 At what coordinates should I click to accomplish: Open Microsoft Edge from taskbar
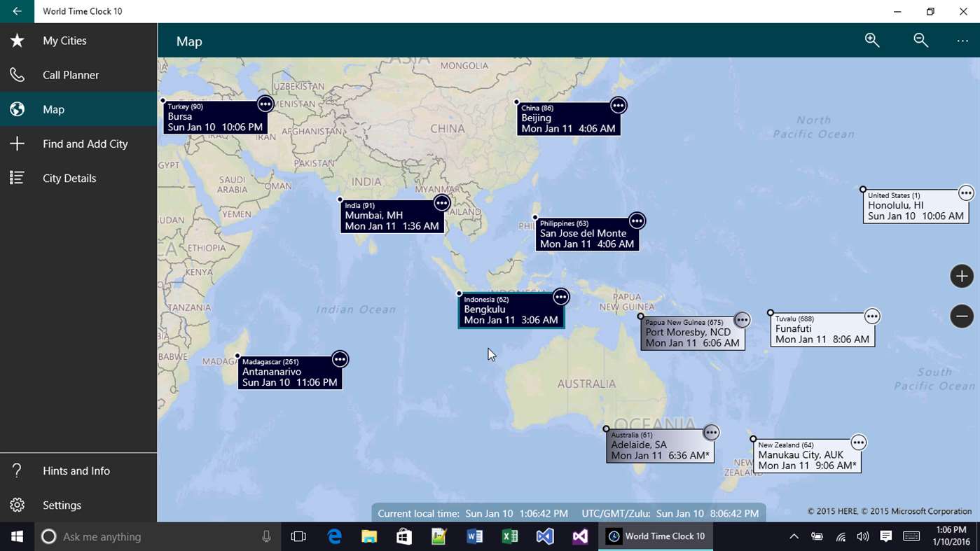tap(334, 536)
